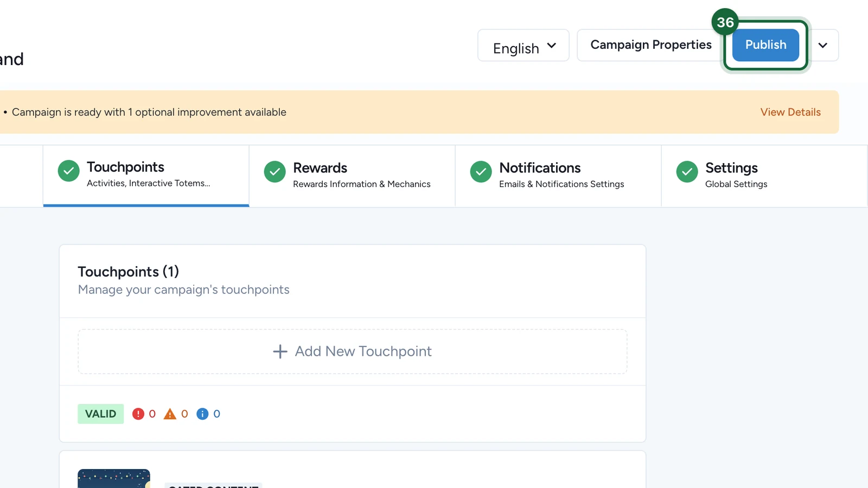Click 'Rewards Information & Mechanics' subtitle

[362, 184]
